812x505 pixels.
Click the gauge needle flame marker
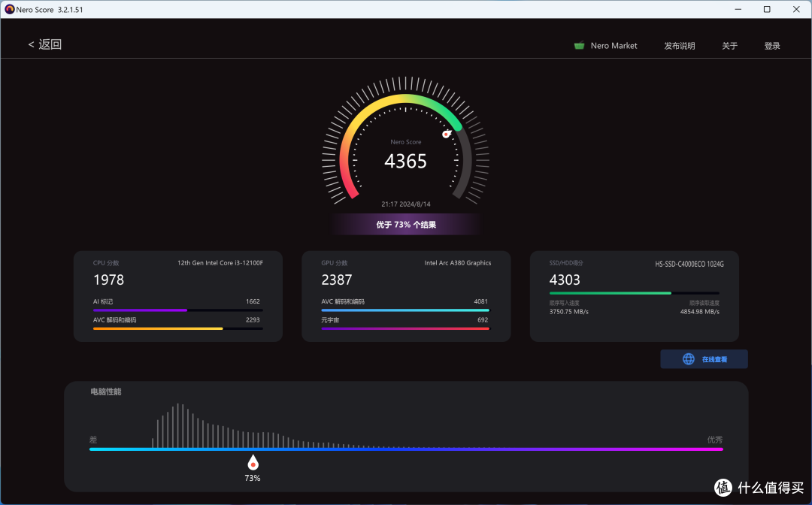click(447, 134)
